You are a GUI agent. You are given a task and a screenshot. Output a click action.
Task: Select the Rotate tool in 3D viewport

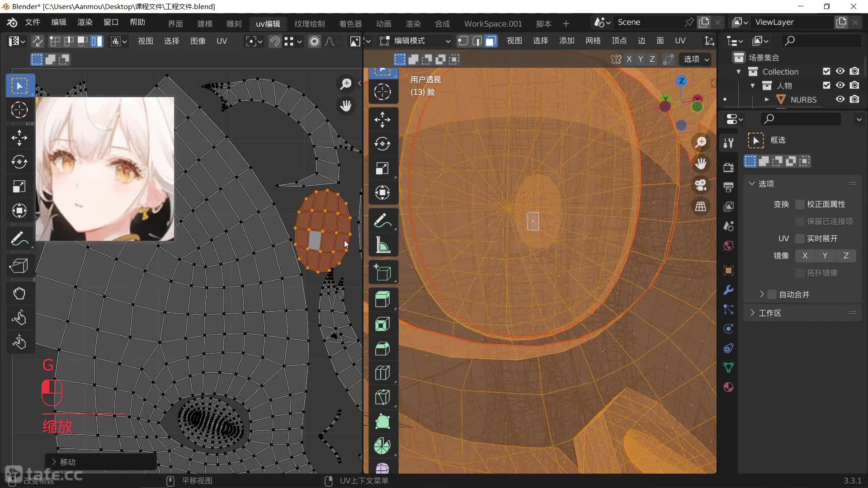pyautogui.click(x=382, y=144)
